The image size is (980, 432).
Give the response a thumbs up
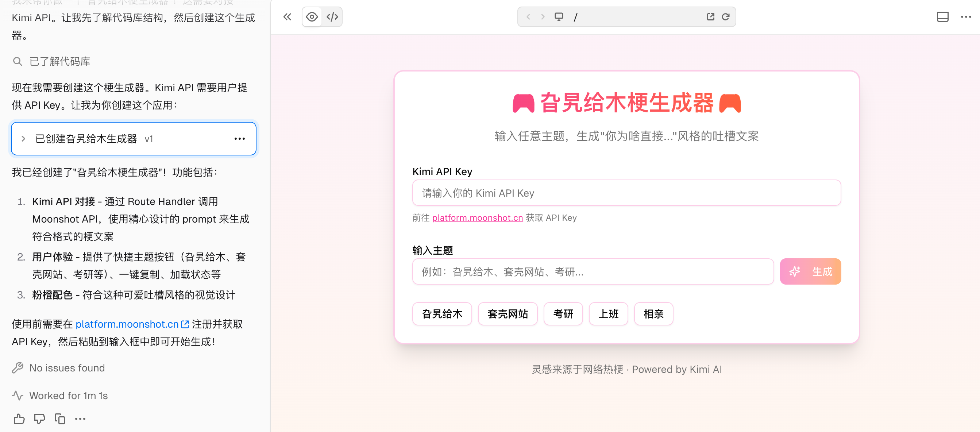pyautogui.click(x=18, y=419)
